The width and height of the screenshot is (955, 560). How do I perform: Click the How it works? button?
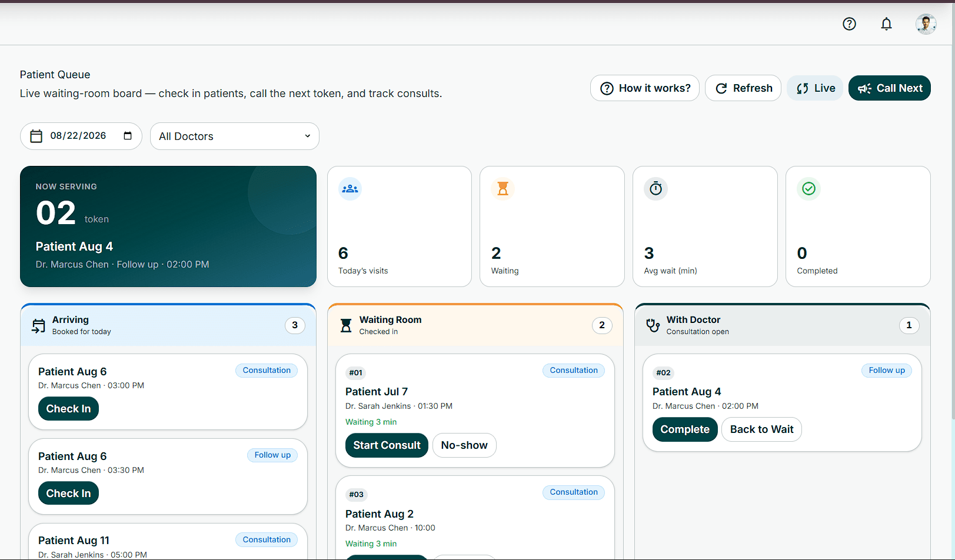[645, 88]
